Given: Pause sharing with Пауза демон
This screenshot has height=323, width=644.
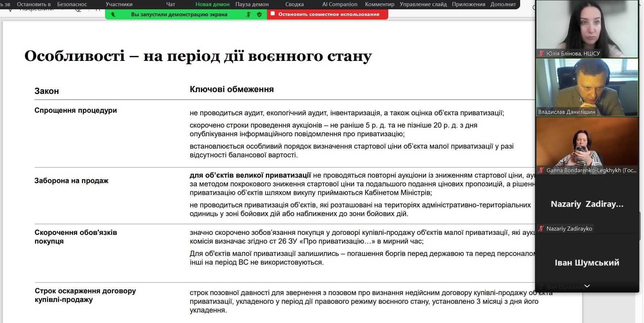Looking at the screenshot, I should [252, 4].
